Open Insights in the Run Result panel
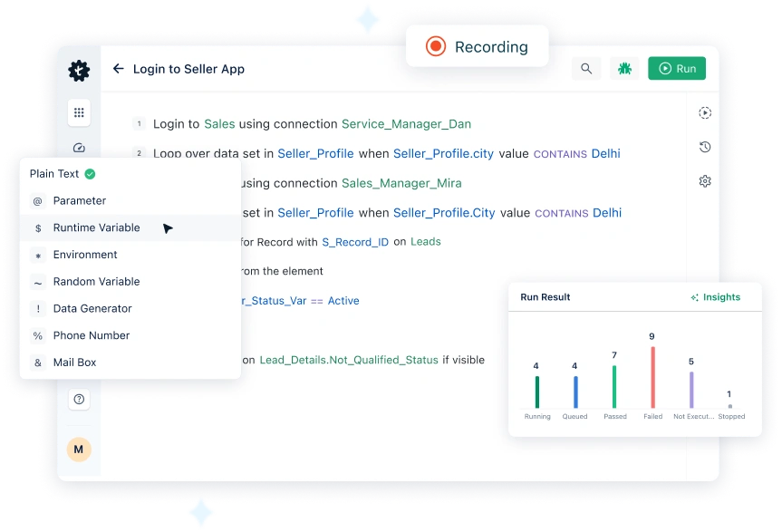Image resolution: width=782 pixels, height=532 pixels. 718,296
